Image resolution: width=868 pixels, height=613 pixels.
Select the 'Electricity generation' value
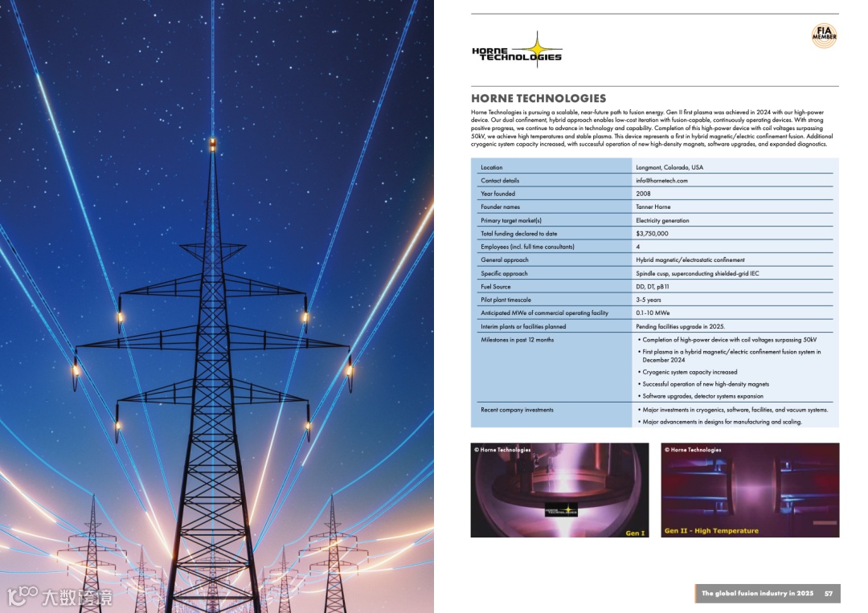662,220
